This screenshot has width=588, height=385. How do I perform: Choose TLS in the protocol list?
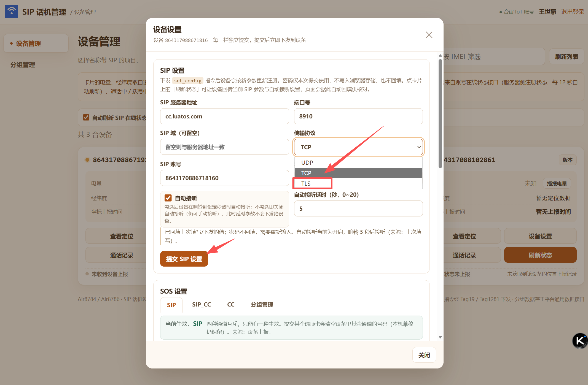tap(358, 183)
